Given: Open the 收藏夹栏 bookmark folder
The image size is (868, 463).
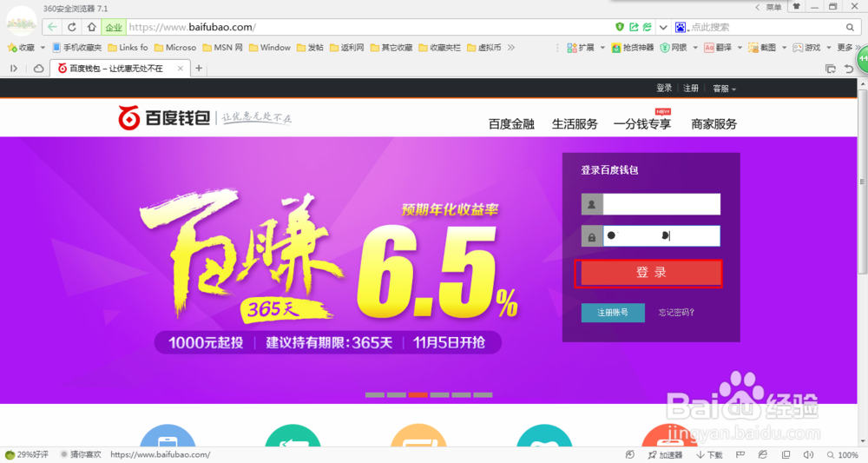Looking at the screenshot, I should 439,48.
